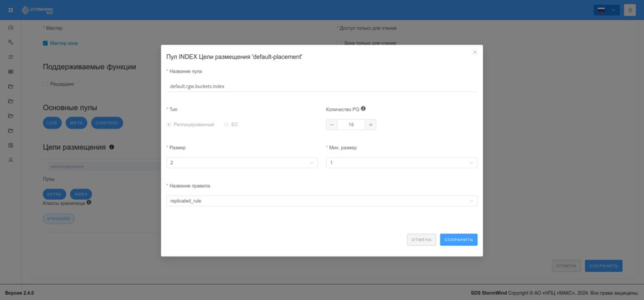
Task: Open the apps grid menu icon
Action: tap(11, 10)
